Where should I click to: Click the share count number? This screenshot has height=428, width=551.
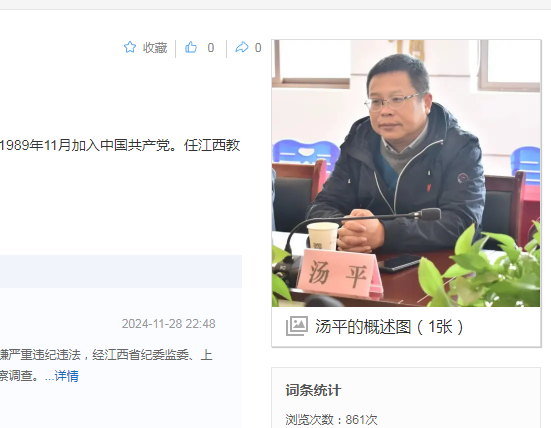[258, 48]
